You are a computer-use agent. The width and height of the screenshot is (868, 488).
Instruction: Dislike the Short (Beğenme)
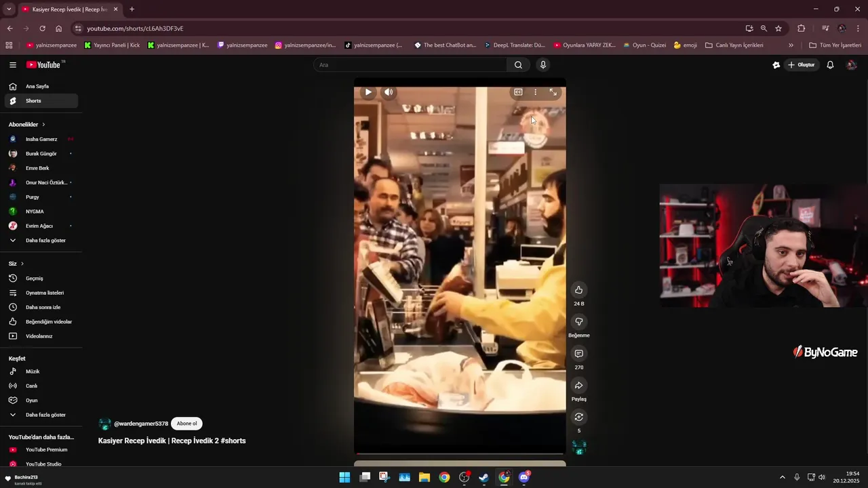[578, 322]
